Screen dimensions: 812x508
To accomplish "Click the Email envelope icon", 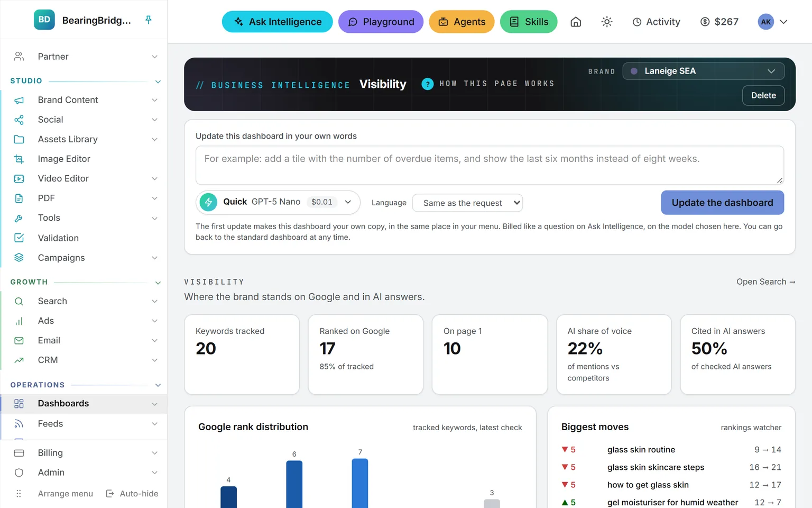I will [x=19, y=340].
